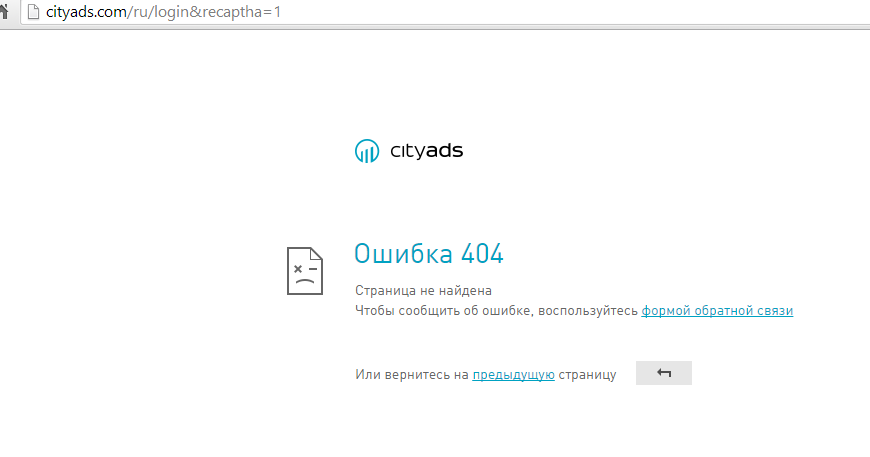This screenshot has height=457, width=870.
Task: Click "Чтобы сообщить об ошибке" text
Action: [x=444, y=311]
